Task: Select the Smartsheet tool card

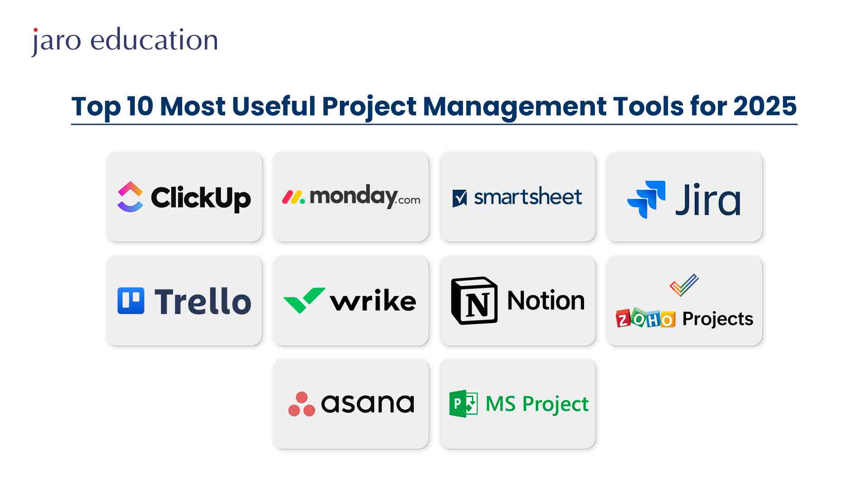Action: (518, 197)
